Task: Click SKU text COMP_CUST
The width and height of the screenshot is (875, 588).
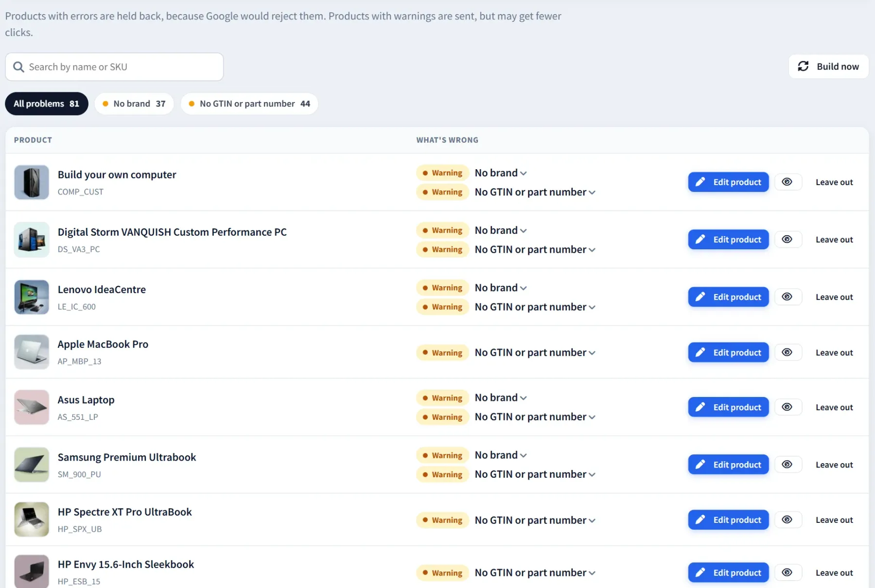Action: tap(80, 191)
